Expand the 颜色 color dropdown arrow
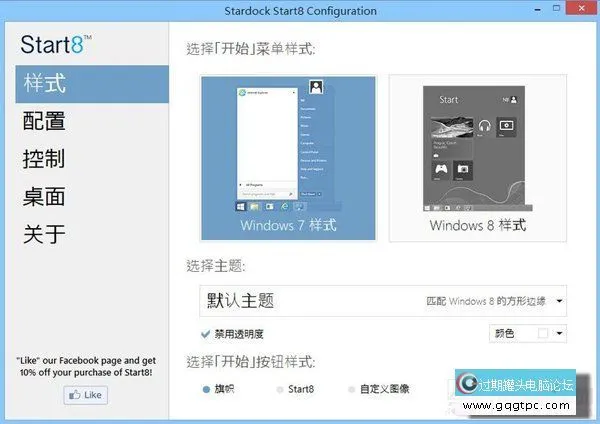The width and height of the screenshot is (600, 424). tap(560, 333)
